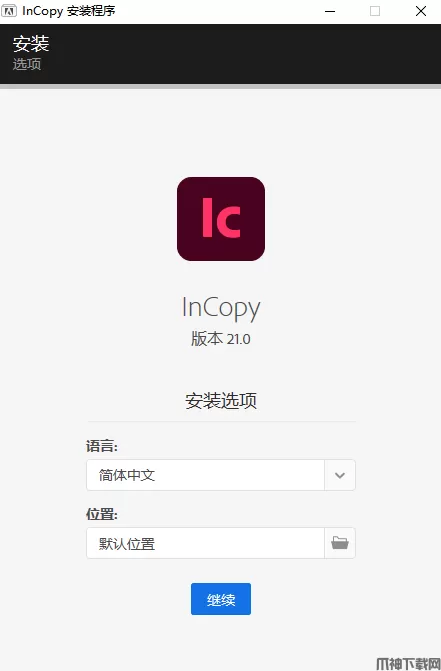Screen dimensions: 441x671
Task: Click the 安装 header title
Action: click(31, 44)
